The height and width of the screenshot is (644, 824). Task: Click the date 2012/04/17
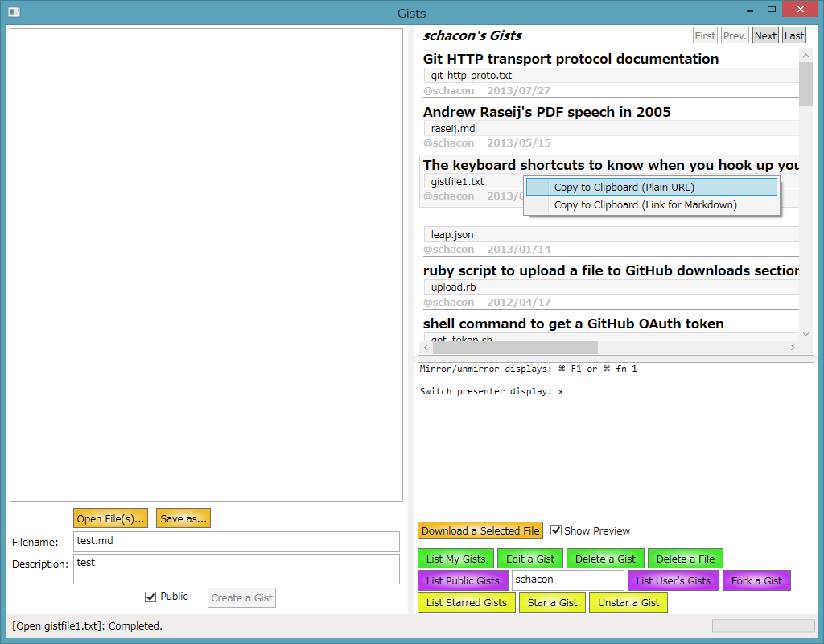(519, 303)
